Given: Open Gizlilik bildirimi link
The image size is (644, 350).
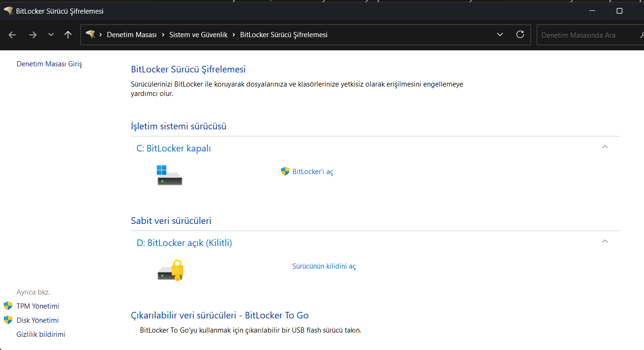Looking at the screenshot, I should tap(41, 334).
